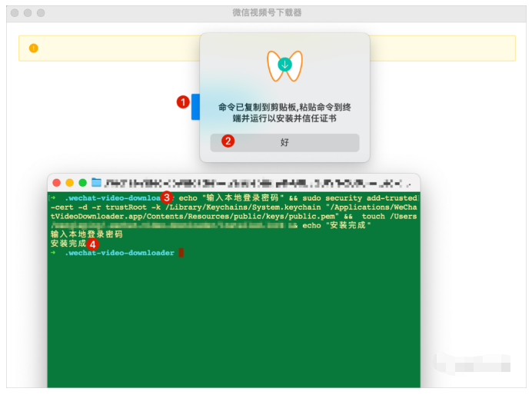Click the orange warning icon in the yellow banner
Image resolution: width=532 pixels, height=395 pixels.
click(33, 48)
